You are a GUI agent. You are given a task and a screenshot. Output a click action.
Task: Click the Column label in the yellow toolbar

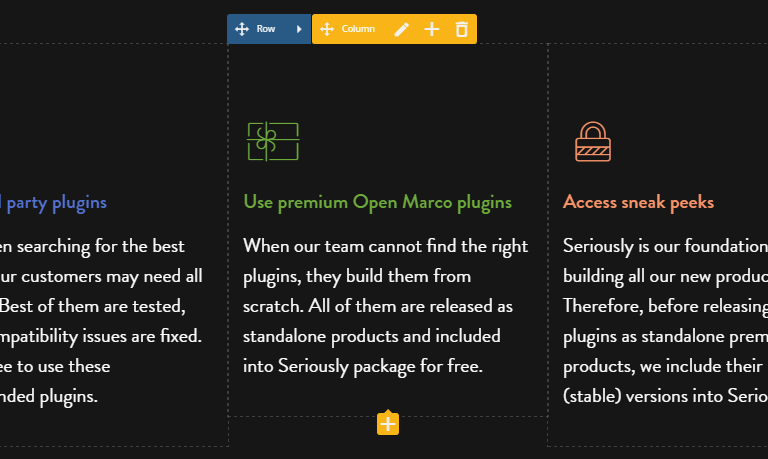(358, 29)
